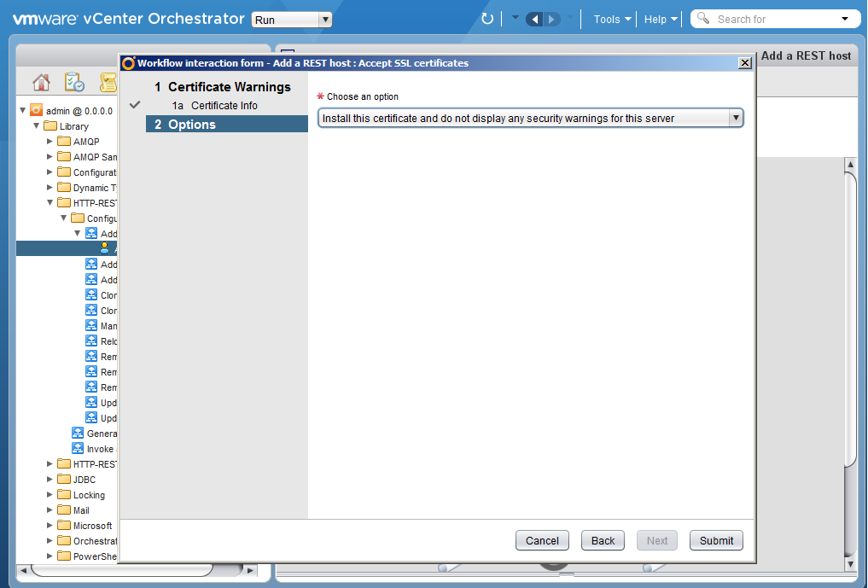Expand the AMQP Samples folder node
The width and height of the screenshot is (868, 588).
point(50,157)
